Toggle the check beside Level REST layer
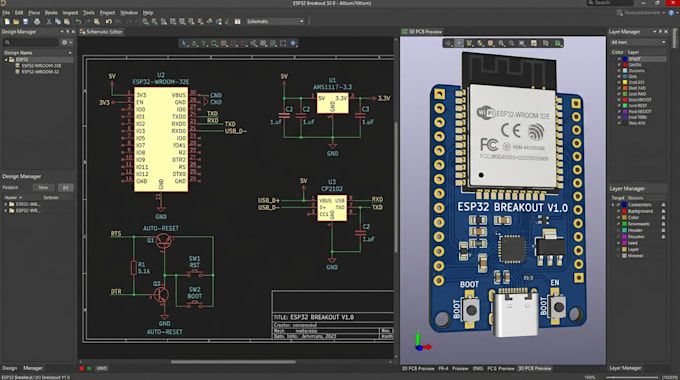This screenshot has height=380, width=680. [619, 105]
